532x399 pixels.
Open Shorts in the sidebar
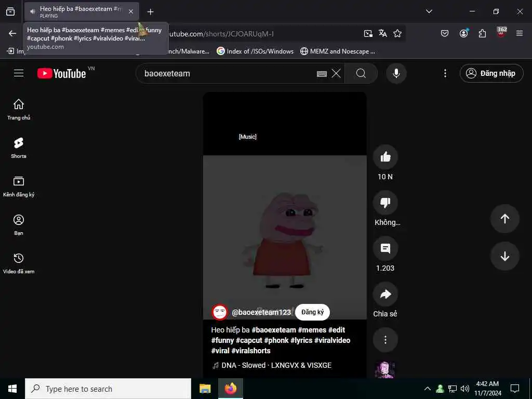point(19,148)
